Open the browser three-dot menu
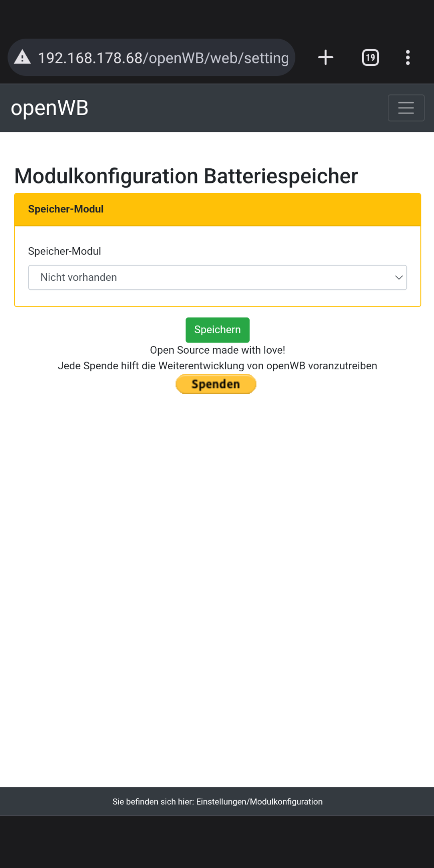Image resolution: width=434 pixels, height=868 pixels. (407, 57)
